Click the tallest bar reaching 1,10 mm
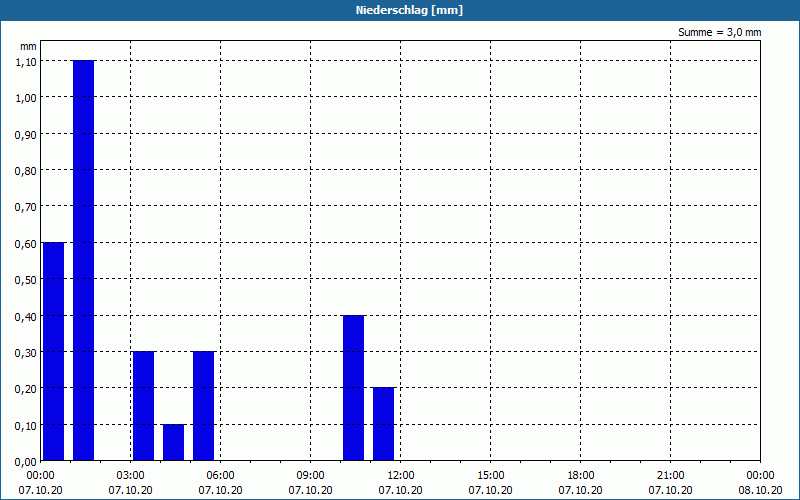800x500 pixels. point(83,260)
